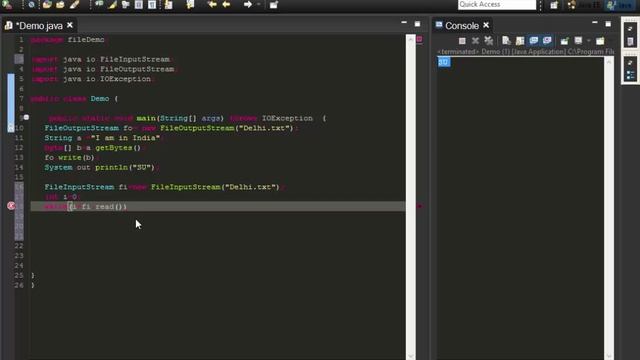Jump to Last Edit Location
Image resolution: width=640 pixels, height=360 pixels.
tap(212, 4)
